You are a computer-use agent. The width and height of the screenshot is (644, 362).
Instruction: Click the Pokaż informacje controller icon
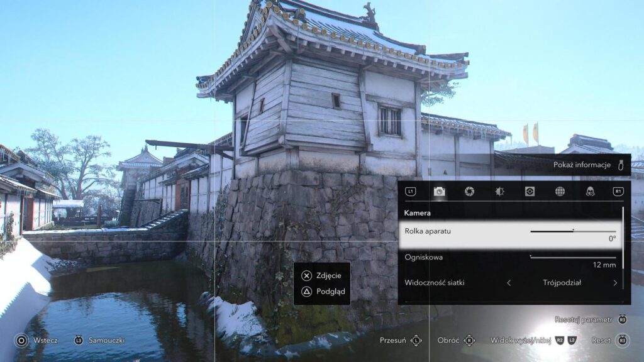point(621,165)
